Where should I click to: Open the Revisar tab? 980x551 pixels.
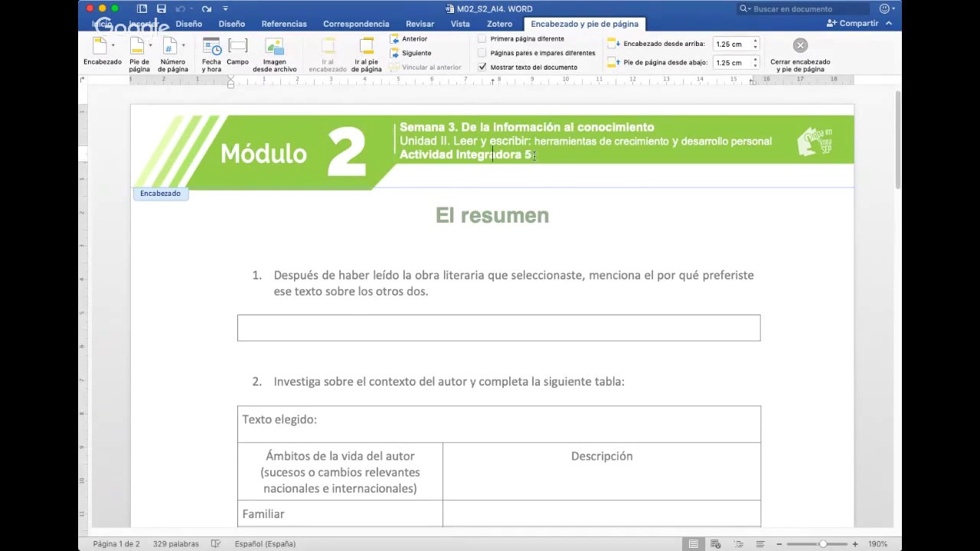(420, 24)
